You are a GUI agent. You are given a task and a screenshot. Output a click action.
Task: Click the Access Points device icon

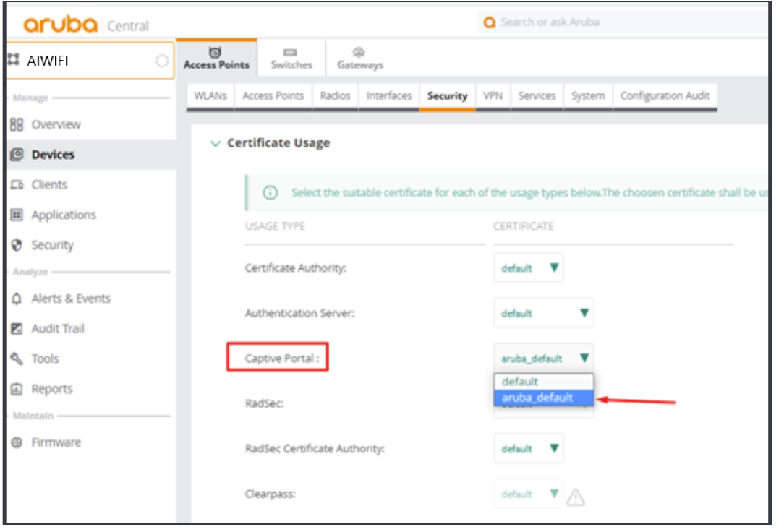click(215, 52)
